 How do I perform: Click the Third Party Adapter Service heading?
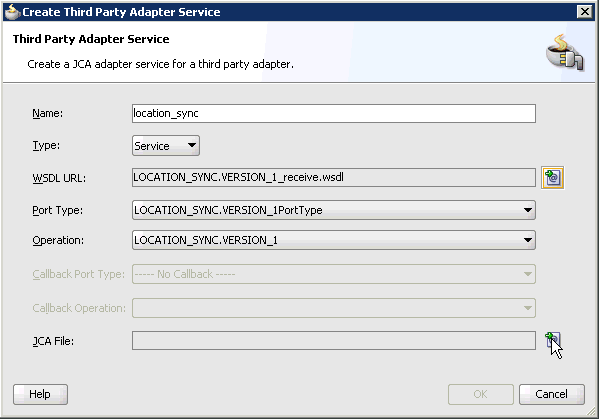click(x=91, y=39)
